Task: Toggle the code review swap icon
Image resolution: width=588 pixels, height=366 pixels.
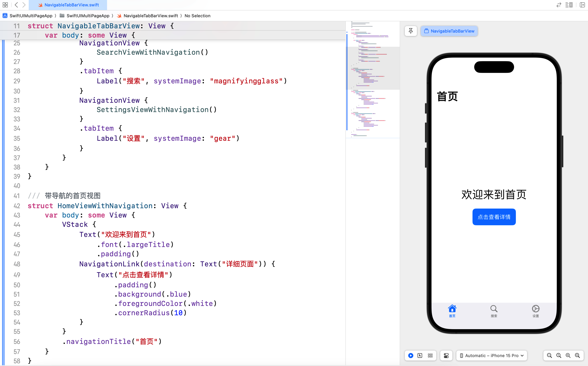Action: [x=559, y=5]
